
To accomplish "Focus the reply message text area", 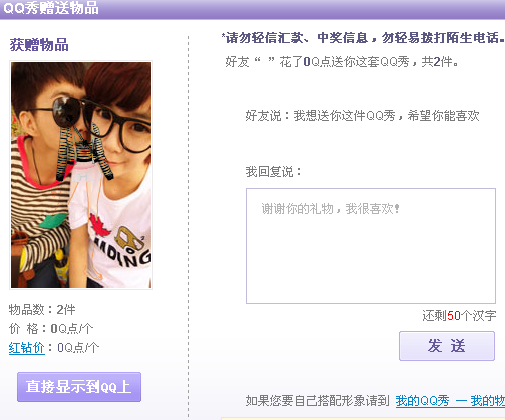I will click(371, 246).
